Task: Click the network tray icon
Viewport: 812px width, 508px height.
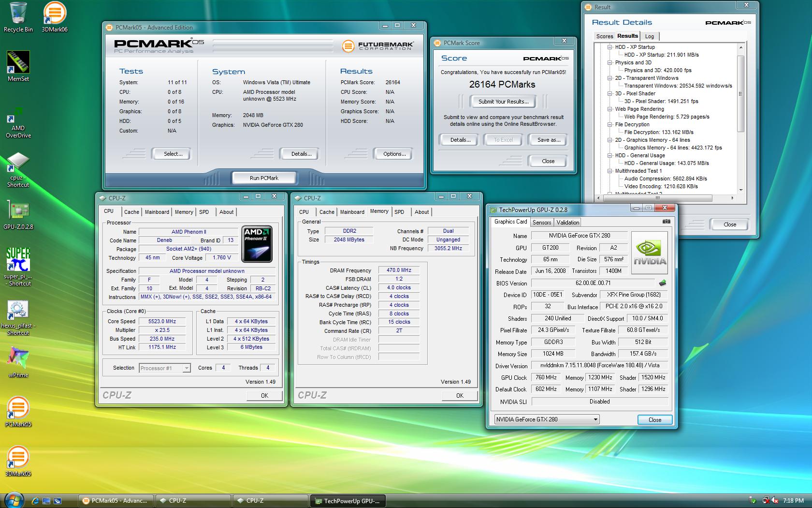Action: (x=766, y=501)
